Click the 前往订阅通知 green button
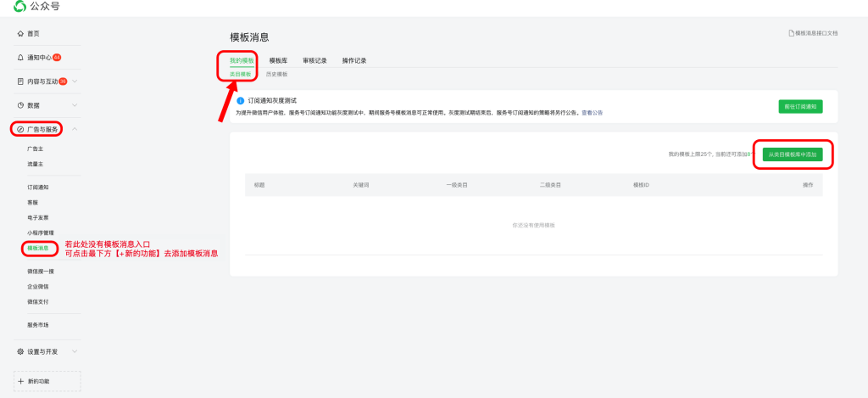Viewport: 868px width, 398px height. click(799, 106)
